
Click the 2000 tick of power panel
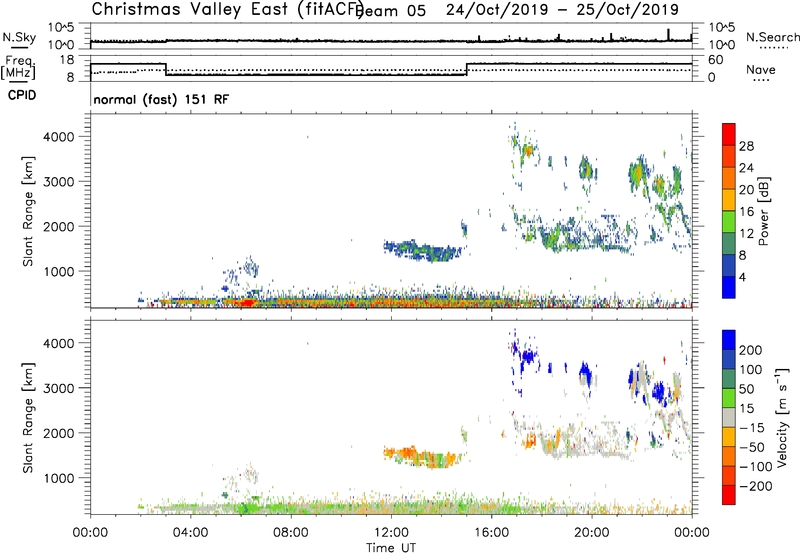(x=59, y=226)
